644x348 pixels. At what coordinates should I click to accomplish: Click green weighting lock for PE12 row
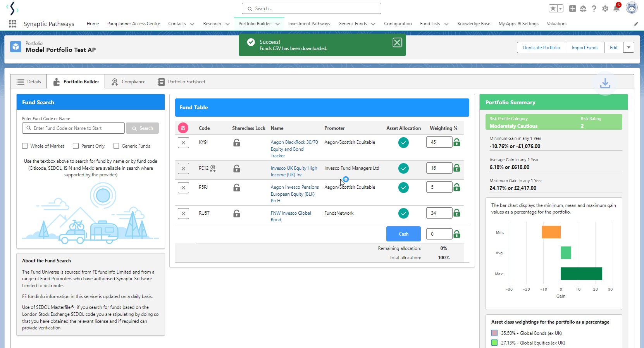(x=457, y=168)
